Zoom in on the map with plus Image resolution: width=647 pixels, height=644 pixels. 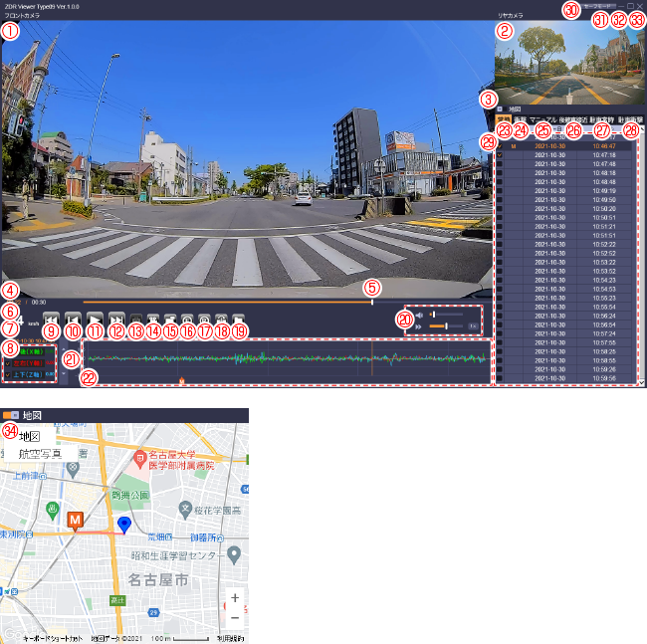(x=235, y=598)
